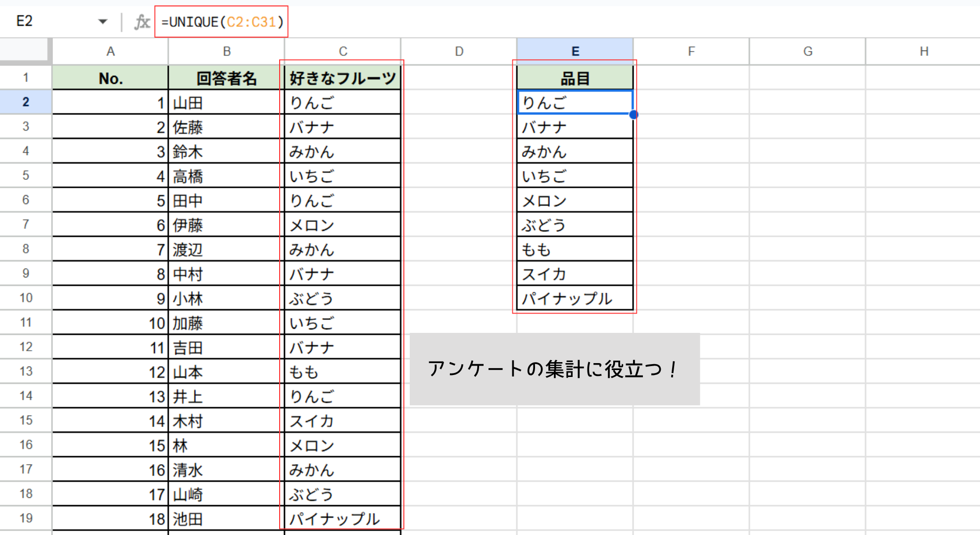Select the name cell 中村

pyautogui.click(x=226, y=274)
